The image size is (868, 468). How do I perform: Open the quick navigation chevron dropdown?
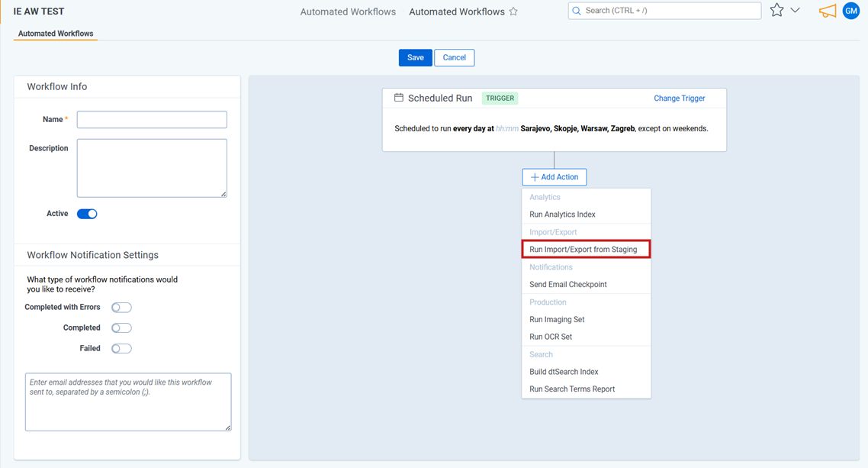[794, 10]
